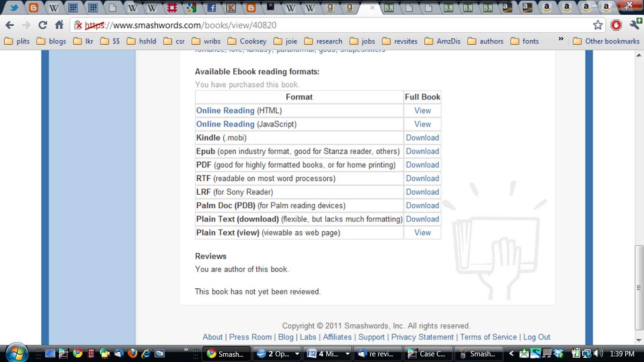The image size is (644, 362).
Task: Read the Privacy Statement
Action: coord(422,337)
